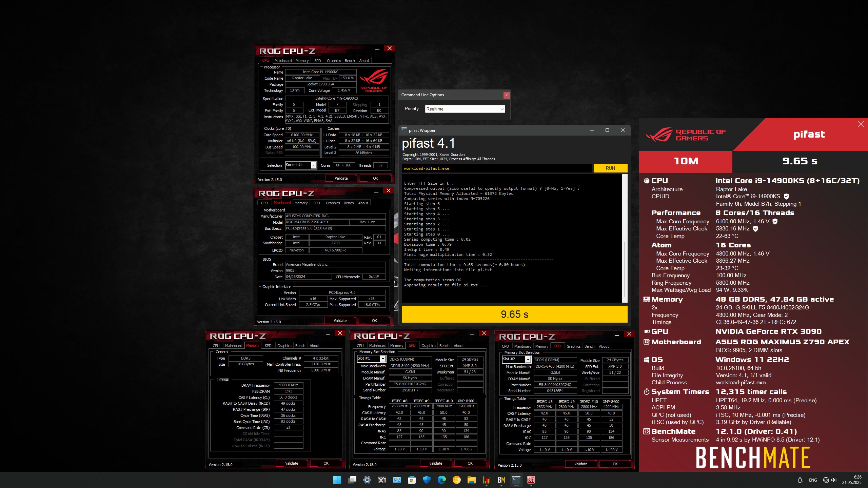Open Graphics tab in Mainboard CPU-Z window

click(333, 203)
